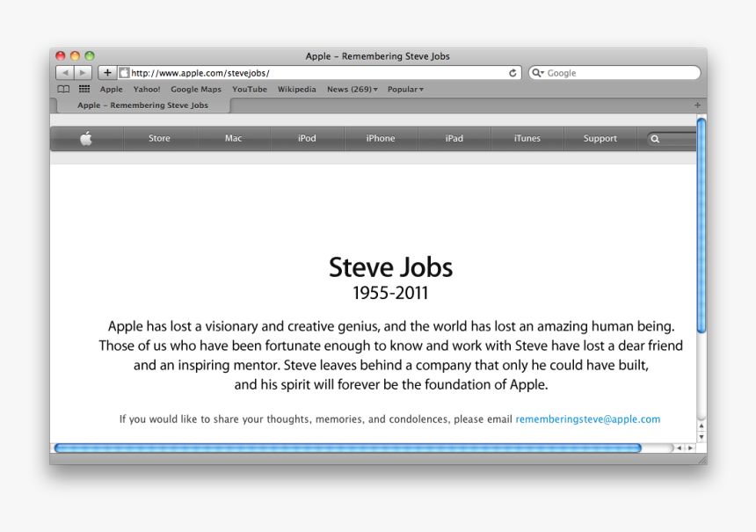Open the iPhone section
This screenshot has width=756, height=532.
[381, 138]
